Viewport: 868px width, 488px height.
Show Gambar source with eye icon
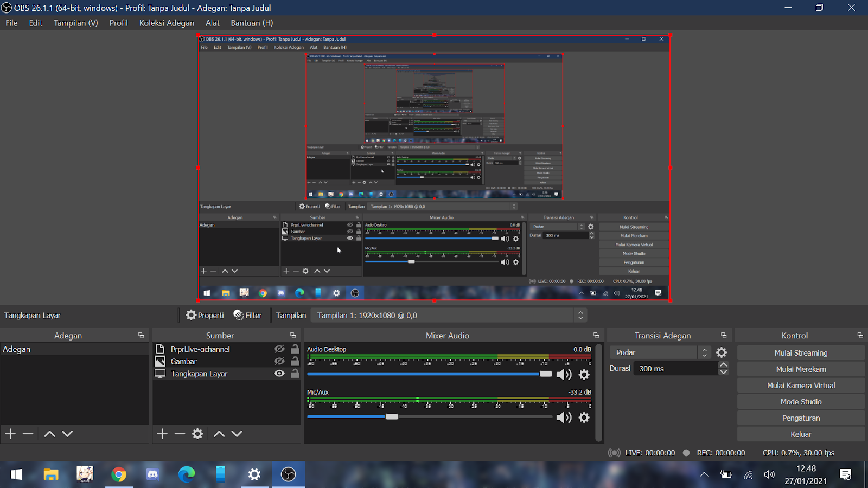[x=279, y=361]
